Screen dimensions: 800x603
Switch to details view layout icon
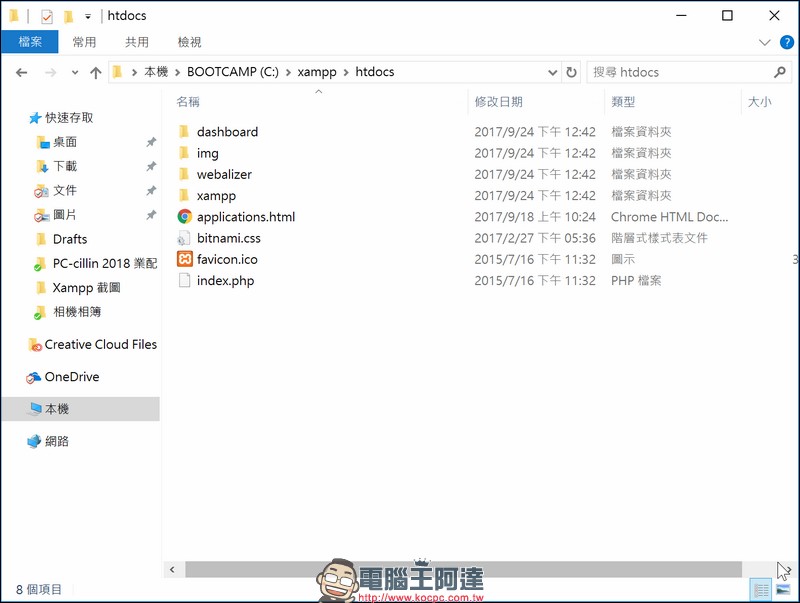pyautogui.click(x=761, y=590)
